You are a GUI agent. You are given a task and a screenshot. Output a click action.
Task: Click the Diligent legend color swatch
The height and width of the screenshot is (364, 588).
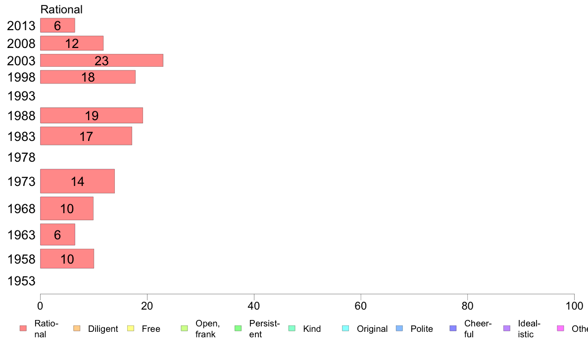pyautogui.click(x=77, y=328)
